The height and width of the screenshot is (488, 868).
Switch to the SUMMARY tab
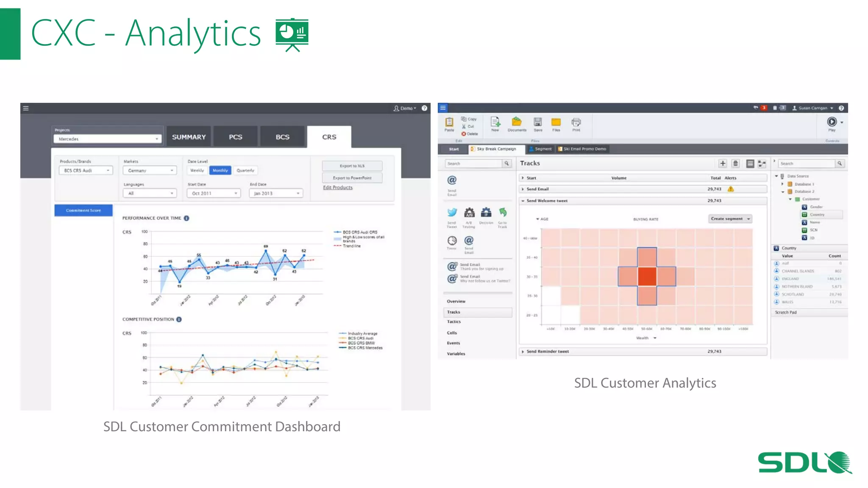[x=189, y=137]
